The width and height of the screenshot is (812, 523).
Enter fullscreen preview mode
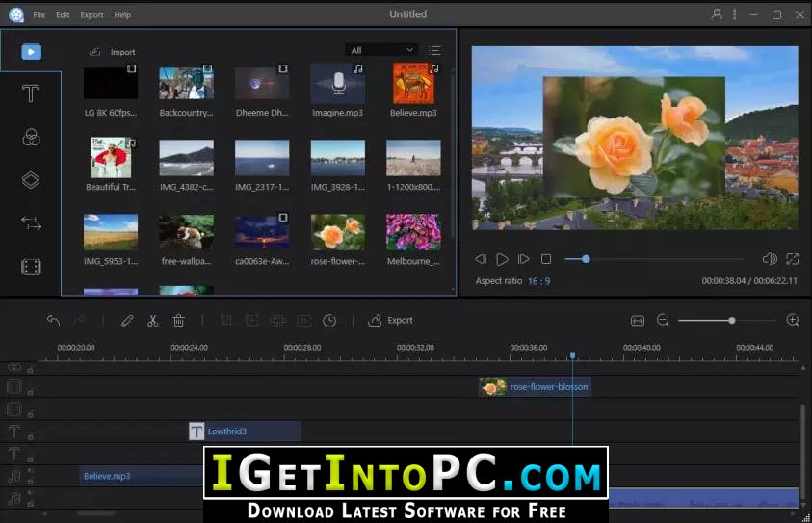793,259
